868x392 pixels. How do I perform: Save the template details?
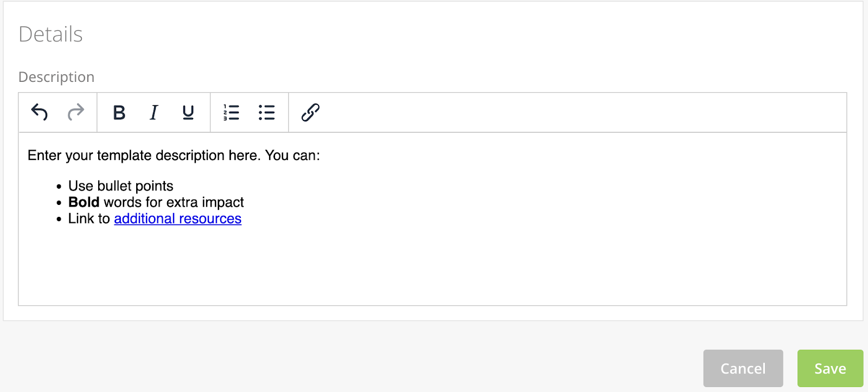tap(830, 368)
